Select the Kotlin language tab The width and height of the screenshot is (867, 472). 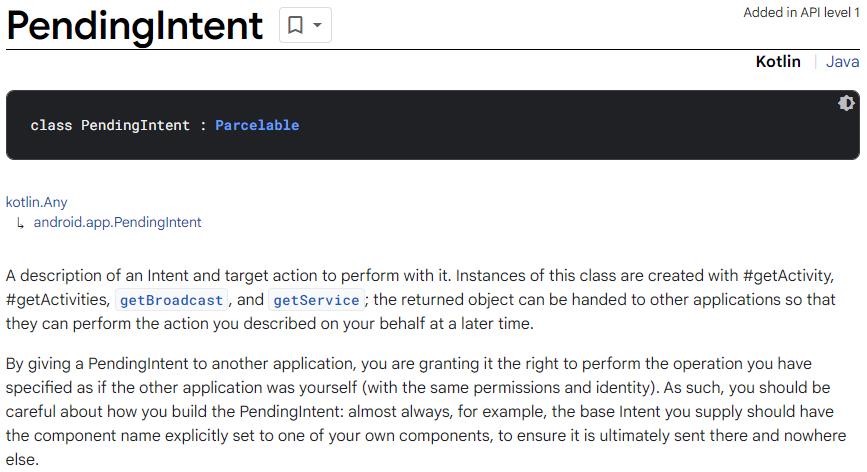pos(778,61)
